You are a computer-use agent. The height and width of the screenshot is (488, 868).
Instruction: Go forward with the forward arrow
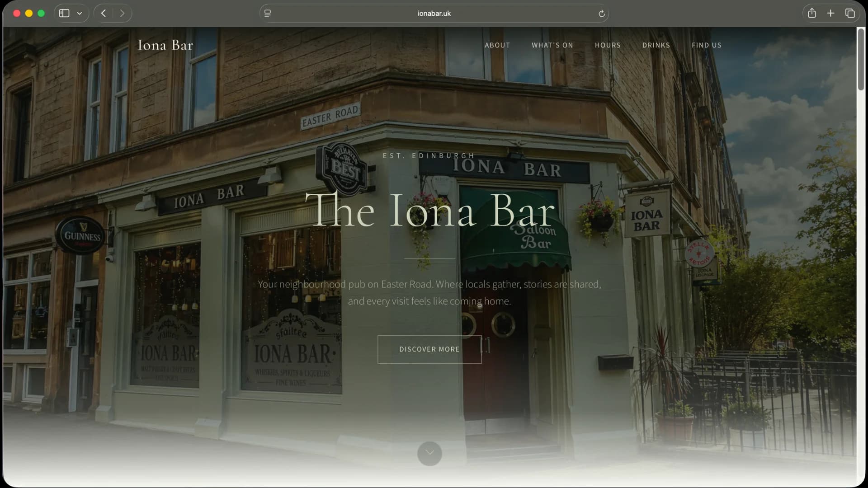pyautogui.click(x=122, y=14)
